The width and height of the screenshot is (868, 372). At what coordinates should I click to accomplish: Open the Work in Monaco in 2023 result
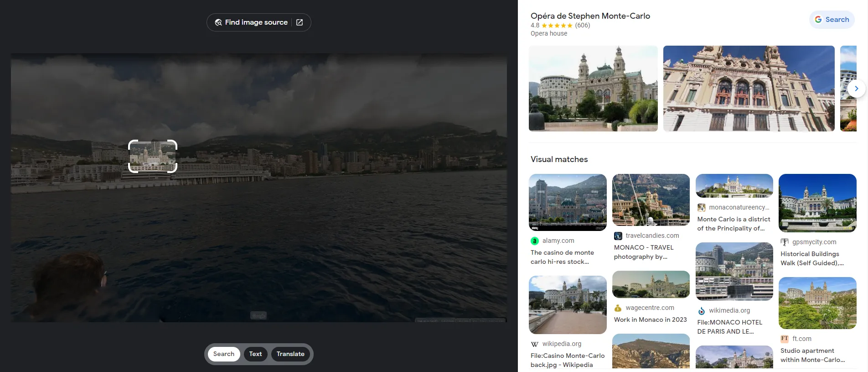pyautogui.click(x=650, y=320)
